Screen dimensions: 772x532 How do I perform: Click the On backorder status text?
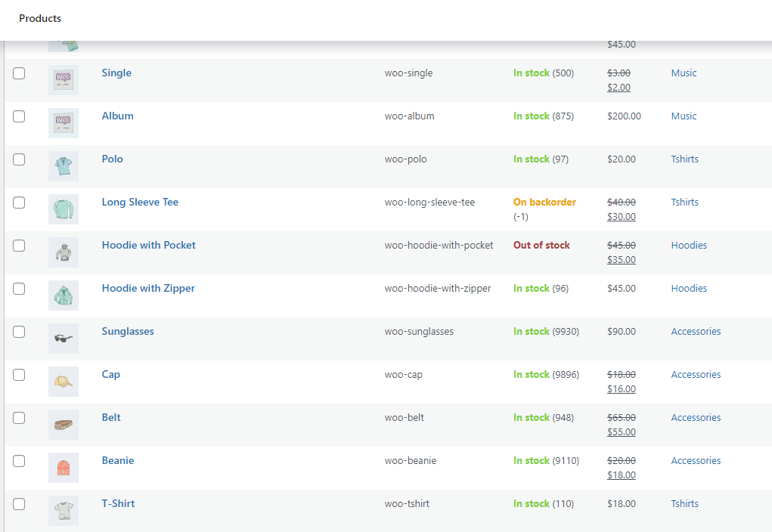(544, 202)
